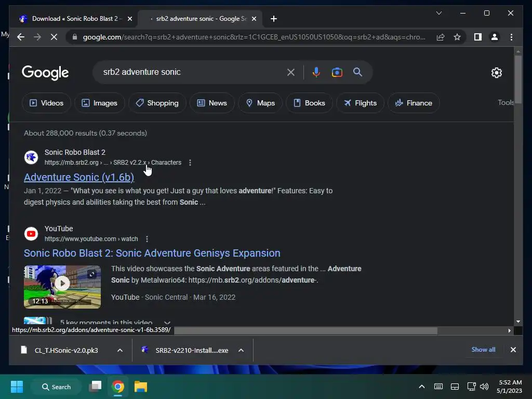Start voice search with microphone
This screenshot has height=399, width=532.
[316, 72]
